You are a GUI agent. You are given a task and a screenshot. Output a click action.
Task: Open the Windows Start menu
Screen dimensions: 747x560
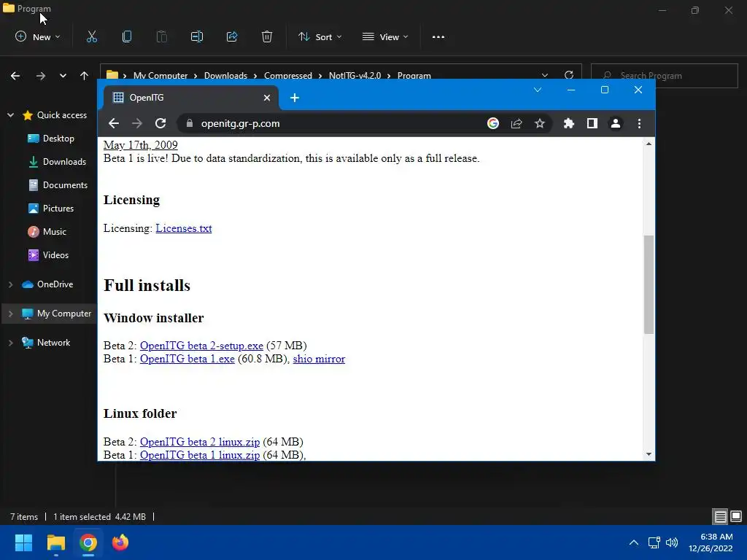pos(23,542)
